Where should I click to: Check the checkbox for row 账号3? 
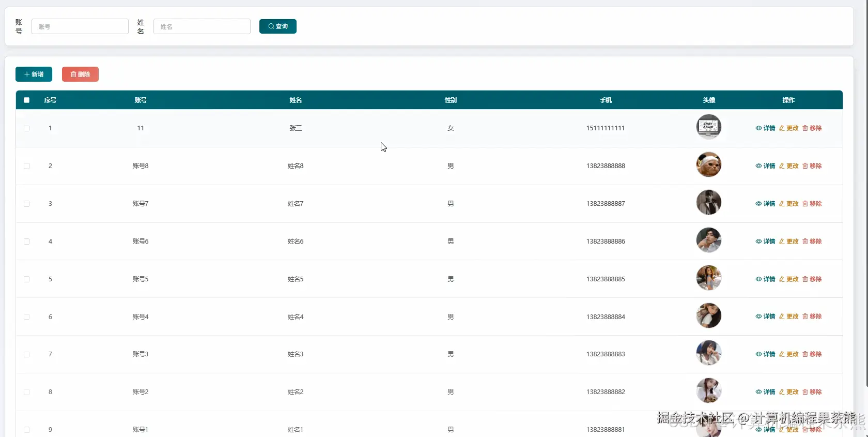pos(27,354)
